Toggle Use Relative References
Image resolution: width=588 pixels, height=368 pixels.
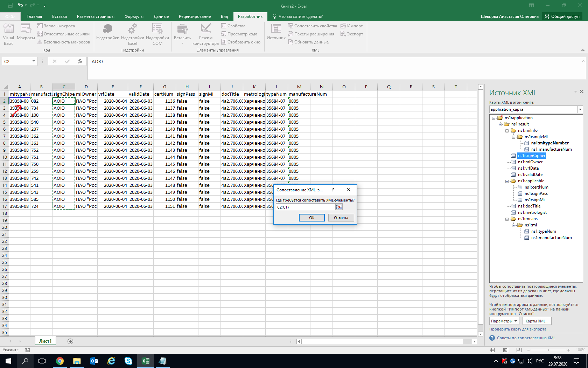[x=63, y=34]
